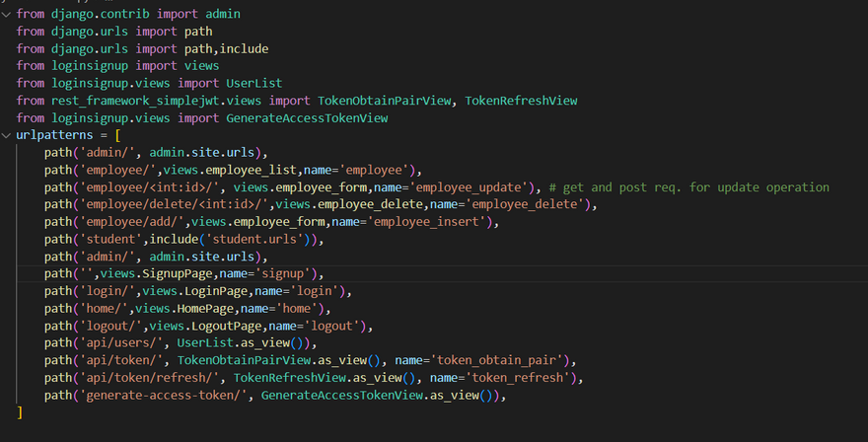Click 'views.employee_list' in the employee path
Screen dimensions: 868x442
[x=230, y=170]
